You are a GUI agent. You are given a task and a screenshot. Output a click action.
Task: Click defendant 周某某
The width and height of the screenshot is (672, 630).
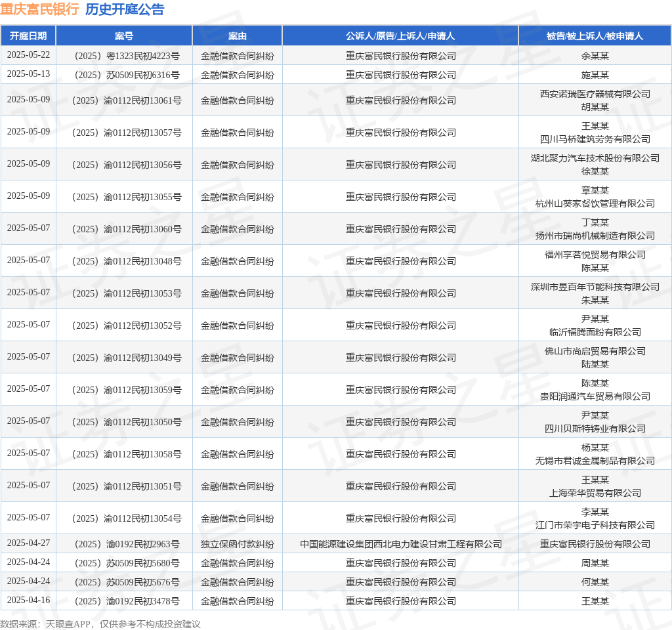[x=595, y=563]
